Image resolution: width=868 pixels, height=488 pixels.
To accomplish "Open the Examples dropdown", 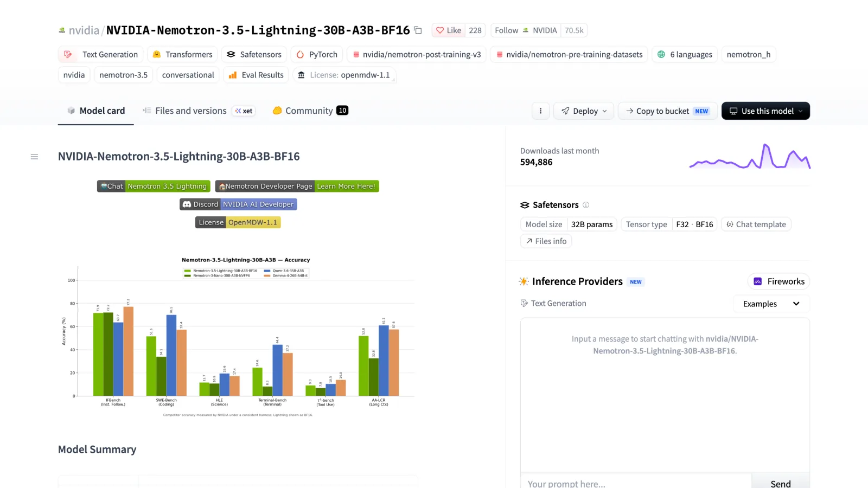I will (771, 304).
